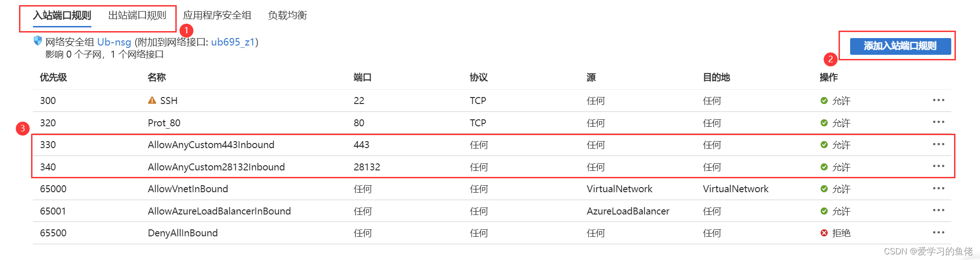Open more options for DenyAllInBound rule
Viewport: 980px width, 260px height.
click(938, 233)
